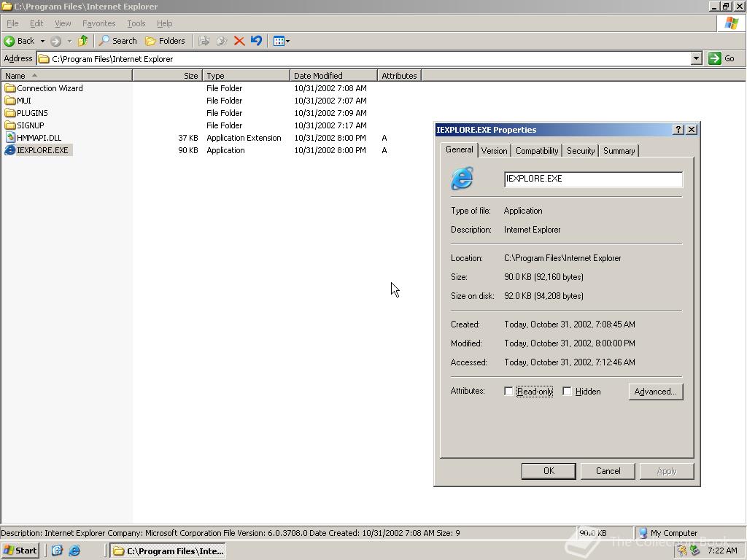Screen dimensions: 747x560
Task: Open Advanced attributes dialog
Action: pos(656,392)
